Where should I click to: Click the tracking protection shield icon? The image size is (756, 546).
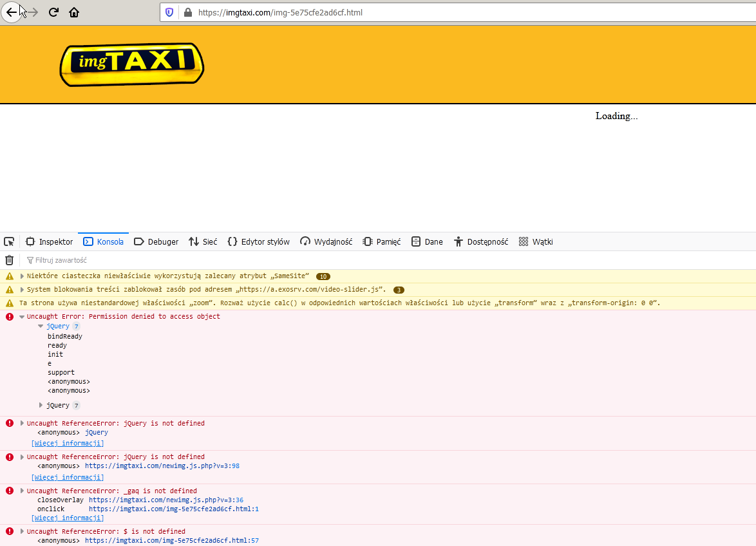168,12
